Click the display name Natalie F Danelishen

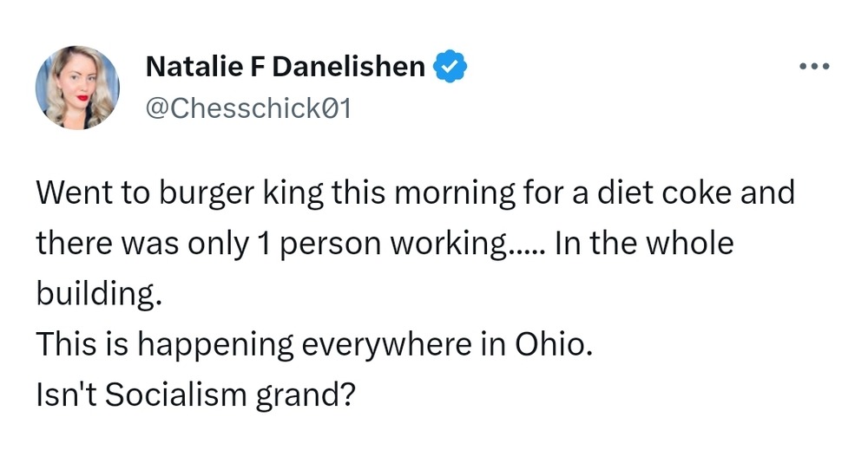point(285,67)
